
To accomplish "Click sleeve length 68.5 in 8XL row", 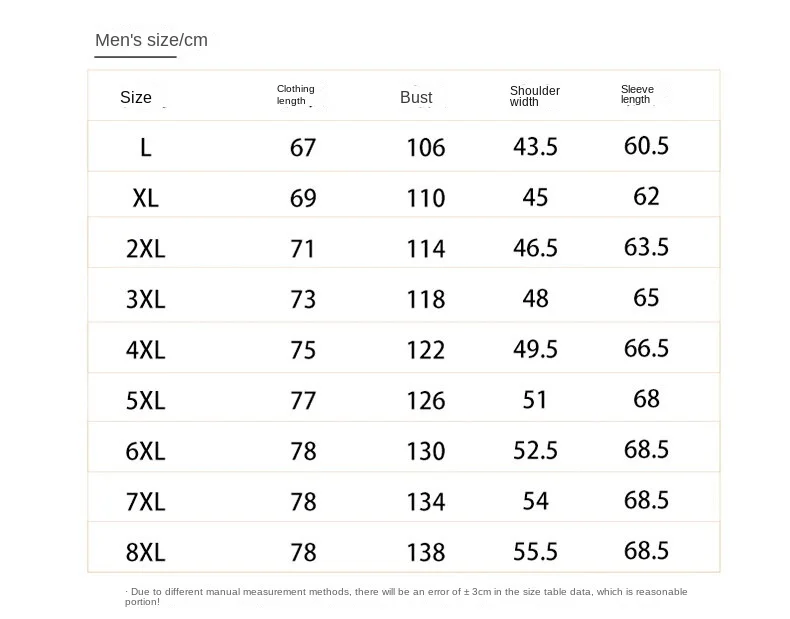I will (x=646, y=551).
